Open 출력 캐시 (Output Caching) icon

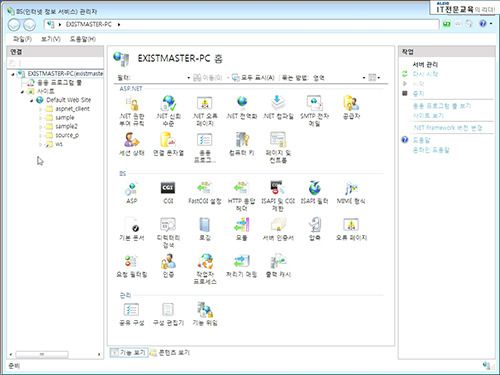[278, 266]
